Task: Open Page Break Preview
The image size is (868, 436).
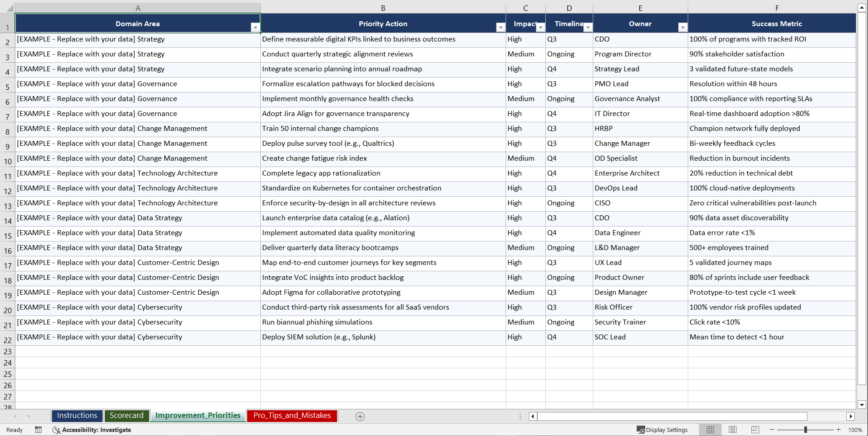Action: [755, 430]
